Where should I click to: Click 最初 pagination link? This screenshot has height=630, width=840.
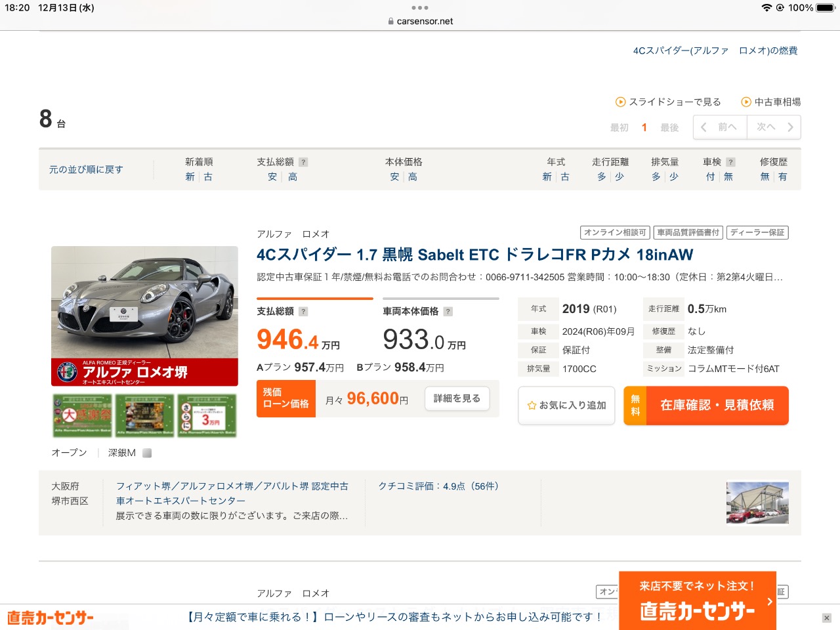tap(619, 127)
